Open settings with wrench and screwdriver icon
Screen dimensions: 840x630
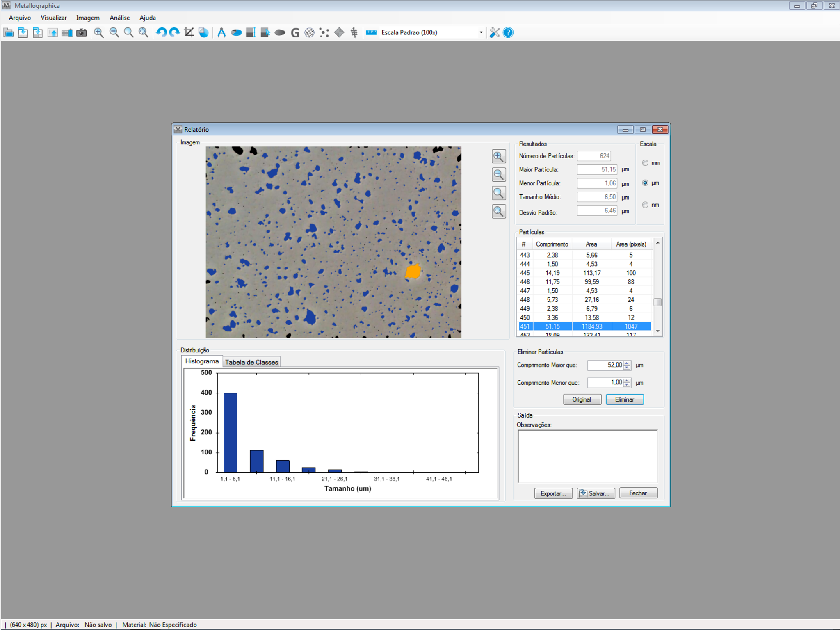click(x=495, y=32)
